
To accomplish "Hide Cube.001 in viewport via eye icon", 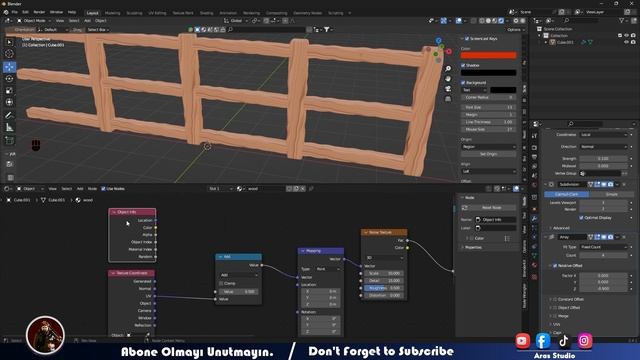I will pos(626,42).
